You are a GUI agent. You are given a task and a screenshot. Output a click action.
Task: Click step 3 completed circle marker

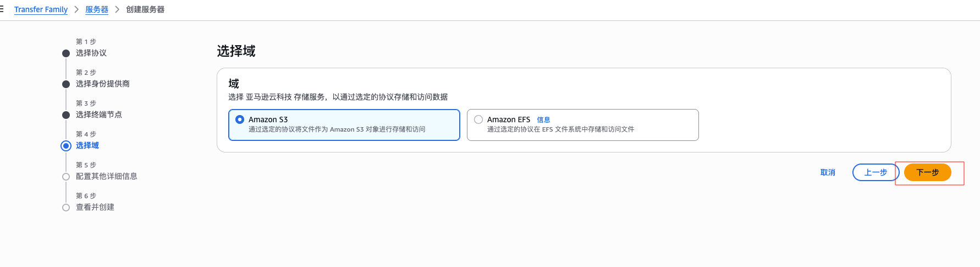tap(66, 115)
